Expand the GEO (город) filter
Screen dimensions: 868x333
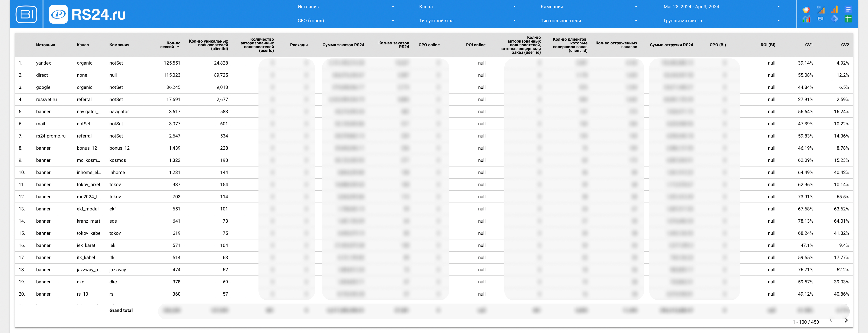pos(346,21)
